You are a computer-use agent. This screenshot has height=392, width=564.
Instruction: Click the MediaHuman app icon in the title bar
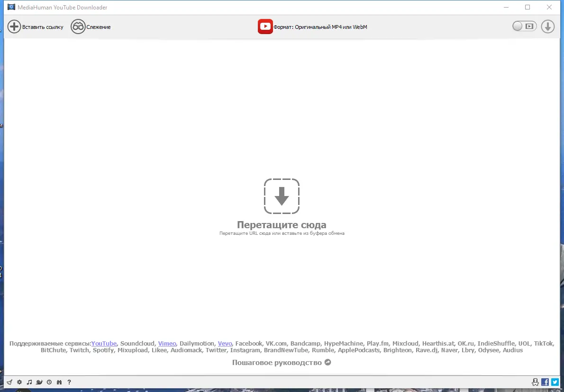pos(11,7)
